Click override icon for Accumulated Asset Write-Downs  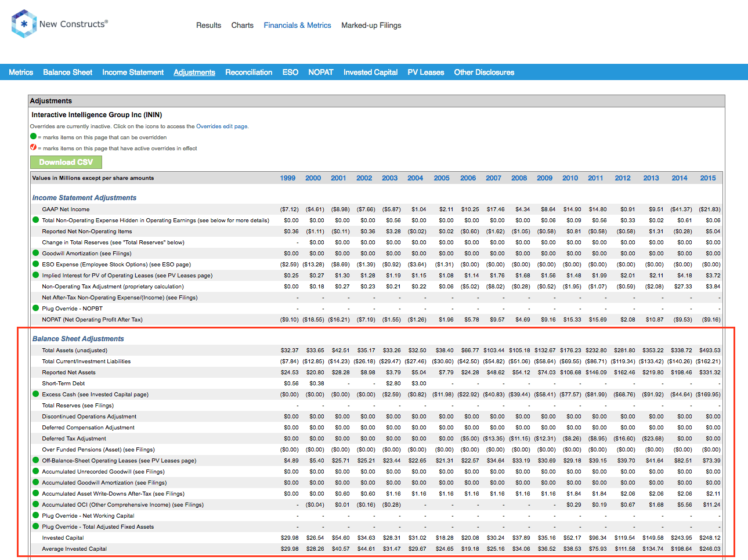coord(35,493)
